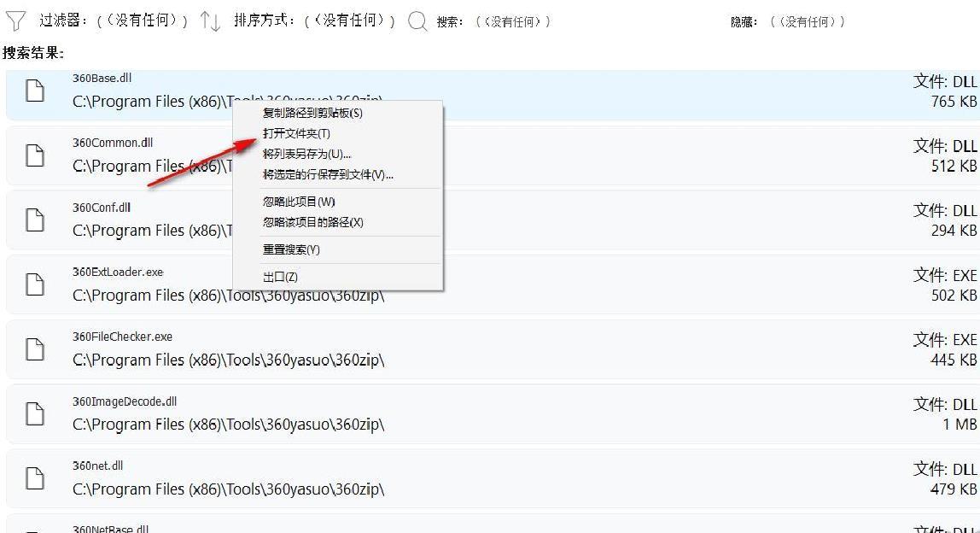
Task: Click the file icon beside 360ImageDecode.dll
Action: [x=35, y=413]
